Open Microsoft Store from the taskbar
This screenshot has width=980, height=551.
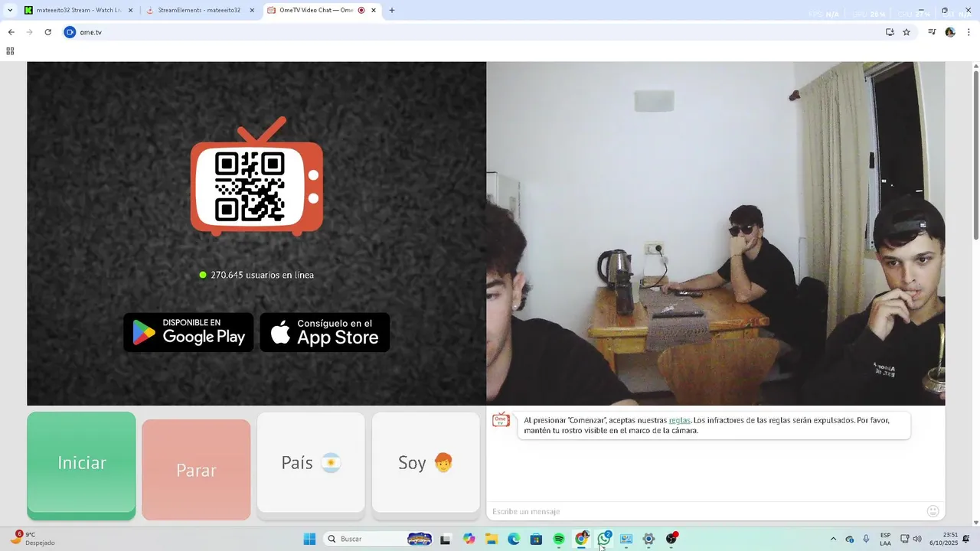[536, 540]
